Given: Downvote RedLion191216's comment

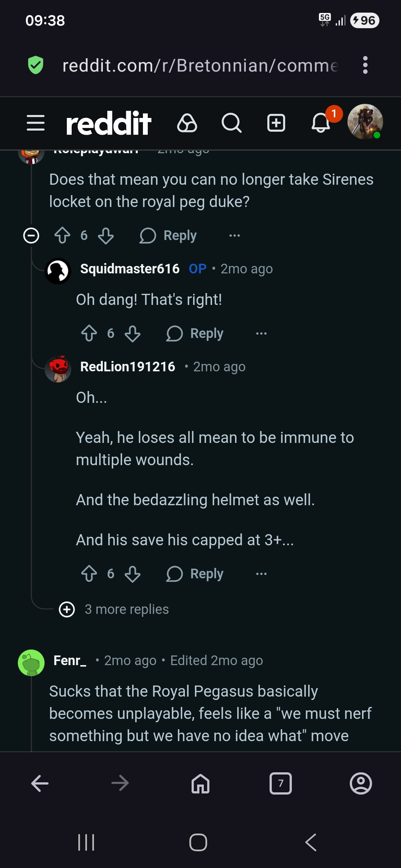Looking at the screenshot, I should click(133, 573).
